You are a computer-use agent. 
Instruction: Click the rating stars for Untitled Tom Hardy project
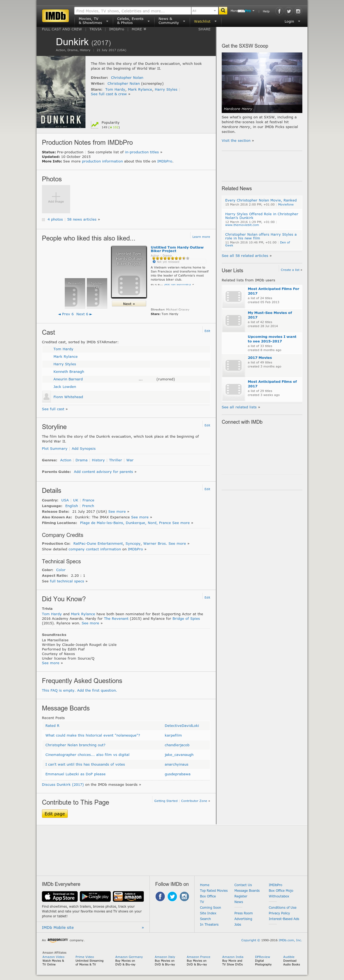[x=171, y=258]
